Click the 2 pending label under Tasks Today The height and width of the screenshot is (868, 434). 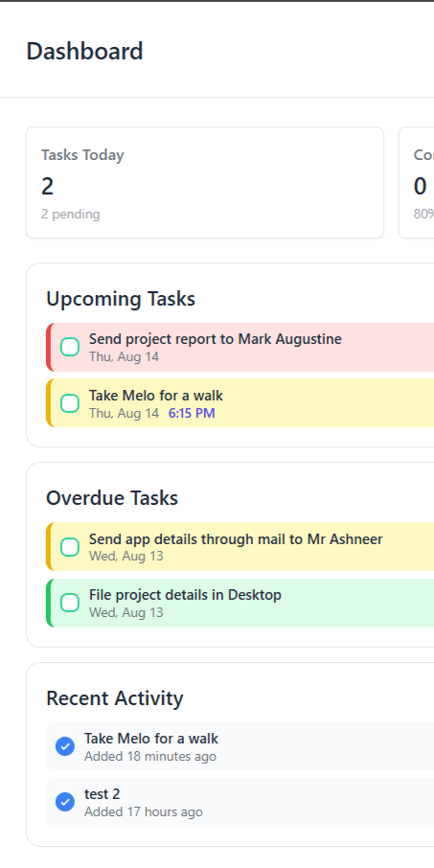(x=70, y=215)
